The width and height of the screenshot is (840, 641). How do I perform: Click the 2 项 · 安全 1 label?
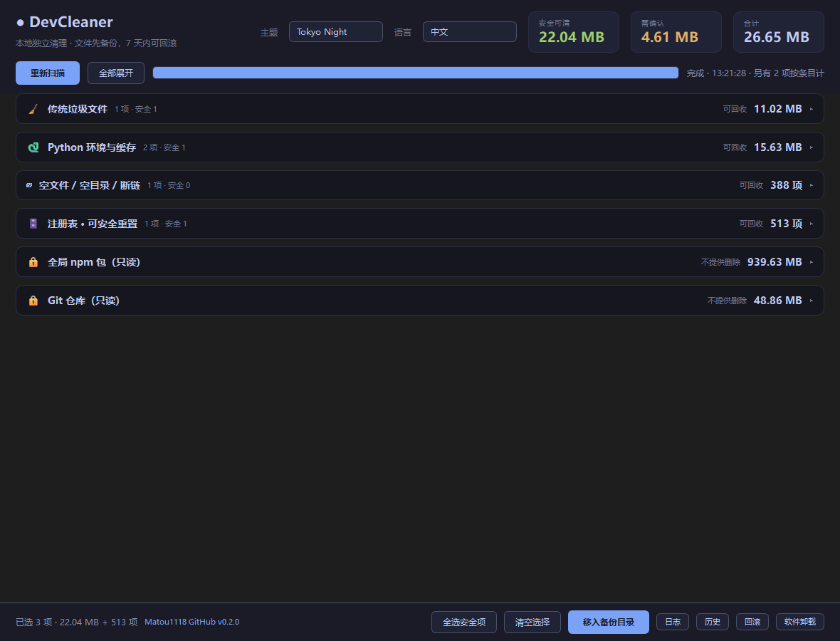(x=164, y=147)
